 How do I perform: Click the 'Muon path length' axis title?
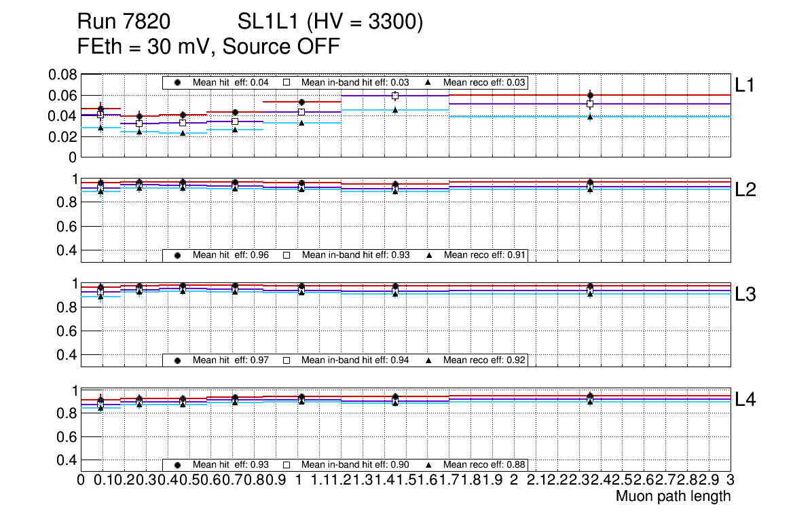(673, 496)
